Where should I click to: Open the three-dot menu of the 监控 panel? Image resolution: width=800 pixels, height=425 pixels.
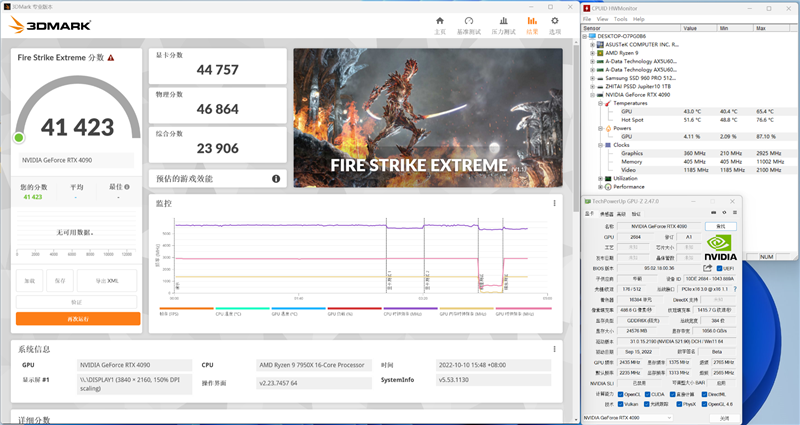click(x=555, y=203)
